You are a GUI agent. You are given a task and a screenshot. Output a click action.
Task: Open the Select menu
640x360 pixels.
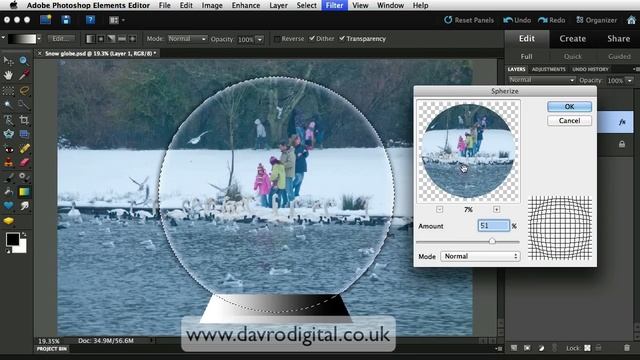pyautogui.click(x=307, y=5)
